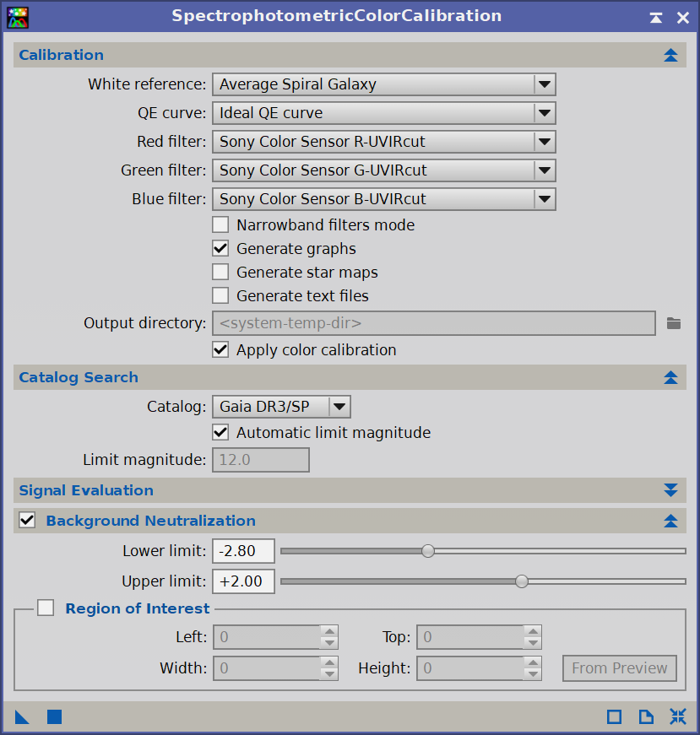Viewport: 700px width, 735px height.
Task: Click the Reset process icon
Action: coord(678,716)
